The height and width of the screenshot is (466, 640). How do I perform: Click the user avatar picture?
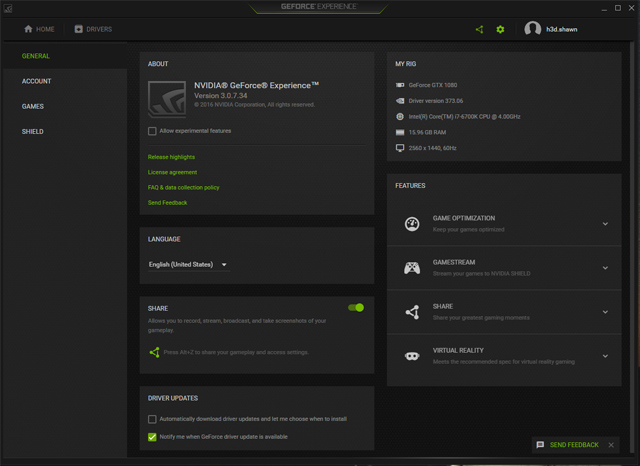(533, 29)
